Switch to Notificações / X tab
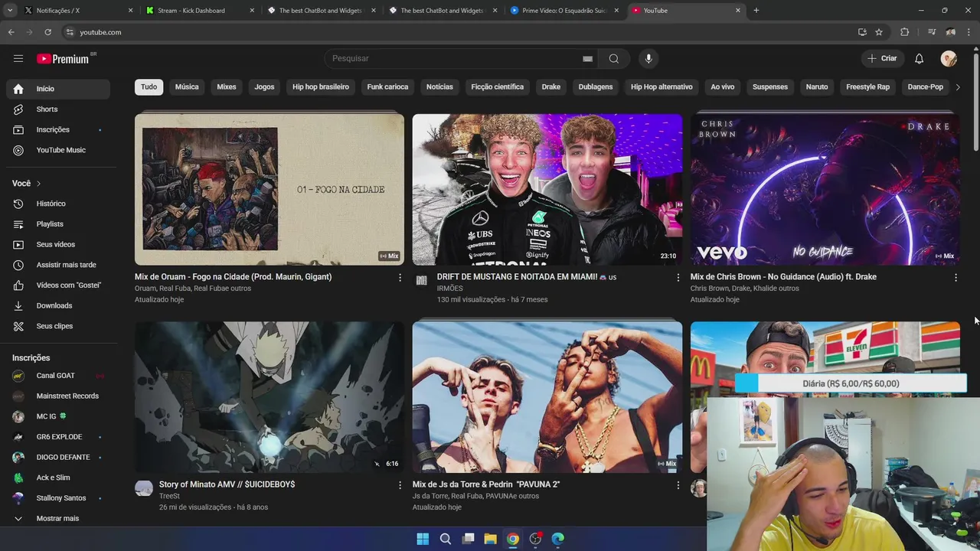This screenshot has height=551, width=980. [77, 11]
